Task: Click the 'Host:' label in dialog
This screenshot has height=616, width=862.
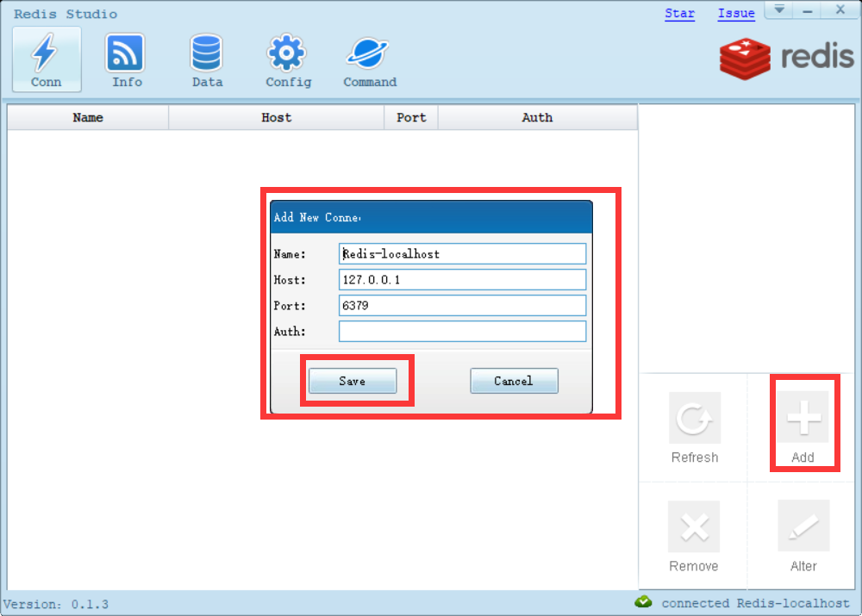Action: 290,280
